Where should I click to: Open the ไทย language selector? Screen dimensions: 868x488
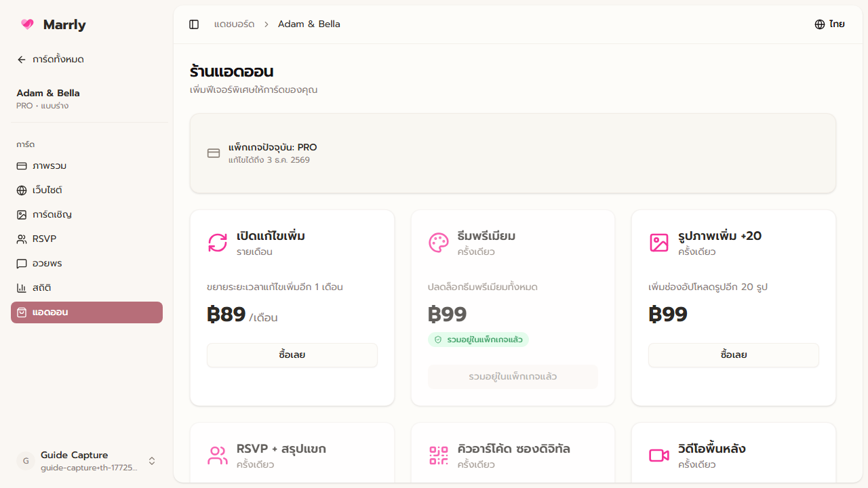point(829,24)
